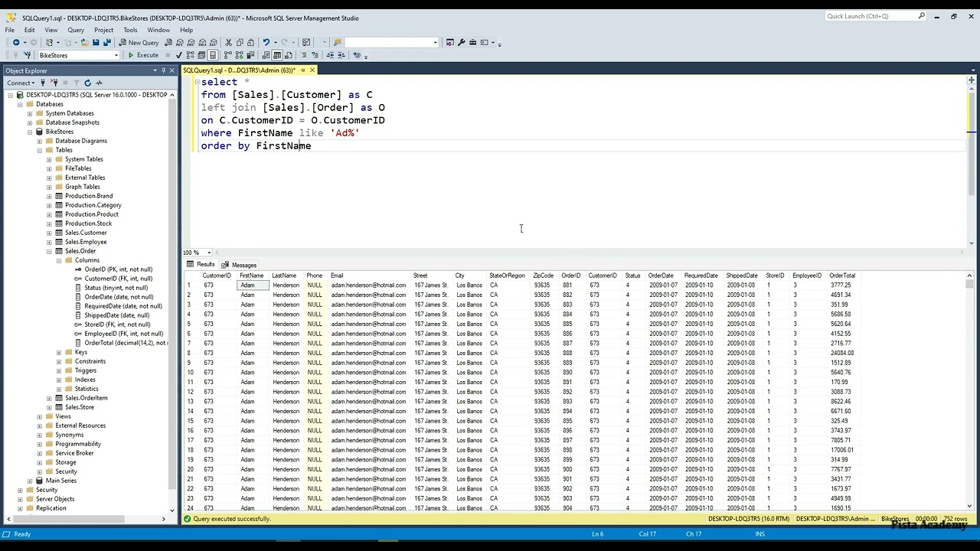This screenshot has width=980, height=551.
Task: Click the Cut scissors icon
Action: tap(228, 42)
